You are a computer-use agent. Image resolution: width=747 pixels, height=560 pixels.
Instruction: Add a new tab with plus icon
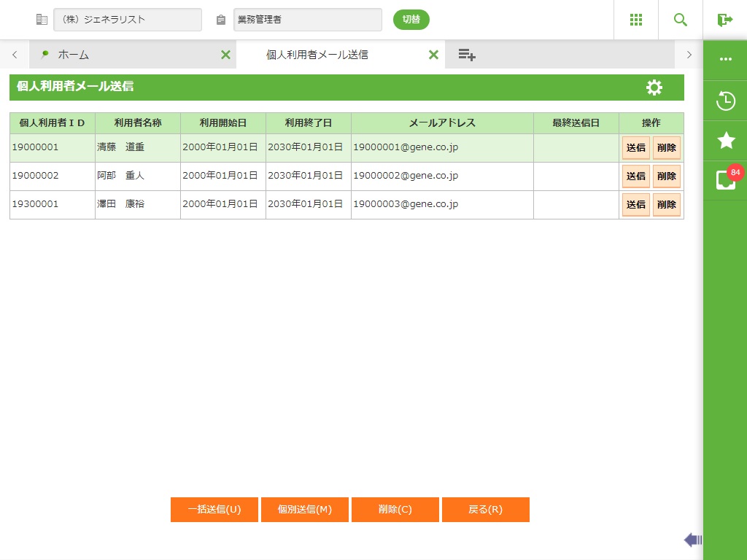pos(467,55)
